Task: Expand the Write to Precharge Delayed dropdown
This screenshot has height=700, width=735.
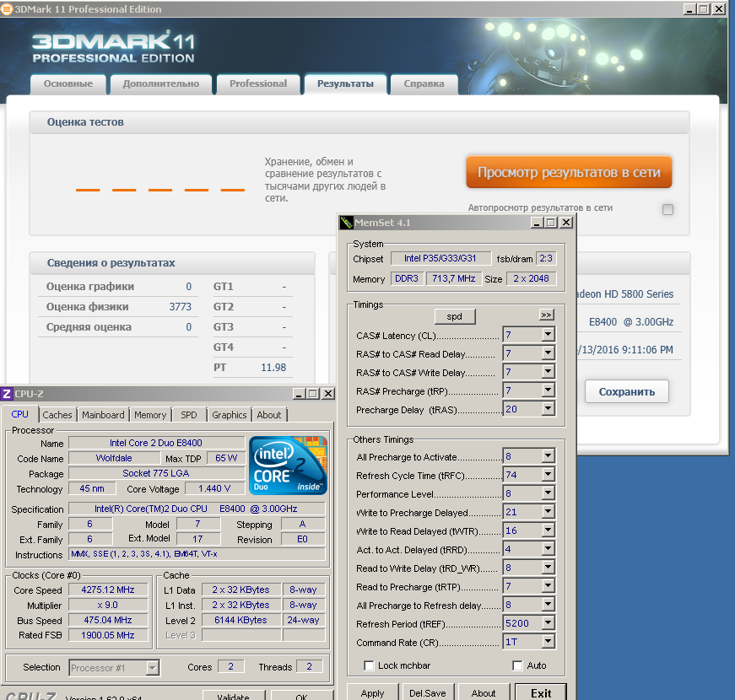Action: 548,511
